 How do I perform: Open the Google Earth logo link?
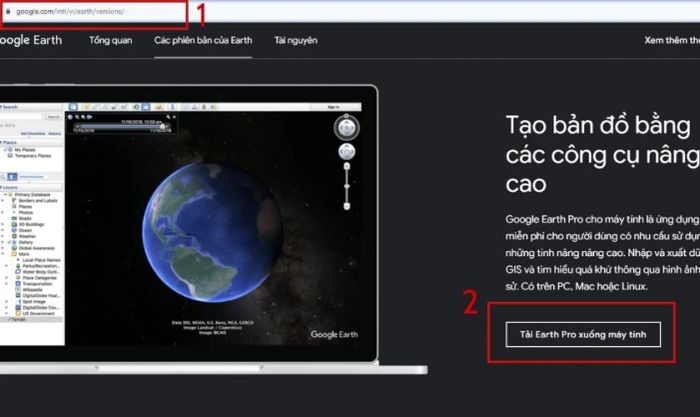pyautogui.click(x=30, y=40)
